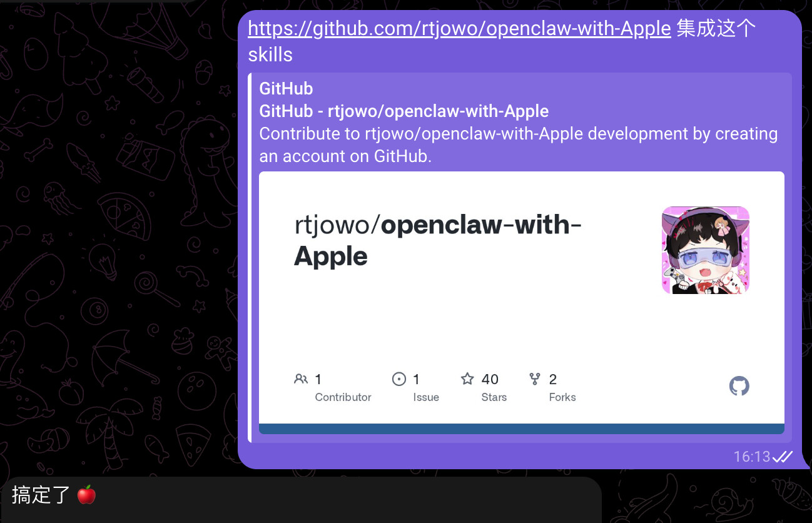Open the github.com/rtjowo/openclaw-with-Apple link
This screenshot has height=523, width=812.
tap(459, 29)
